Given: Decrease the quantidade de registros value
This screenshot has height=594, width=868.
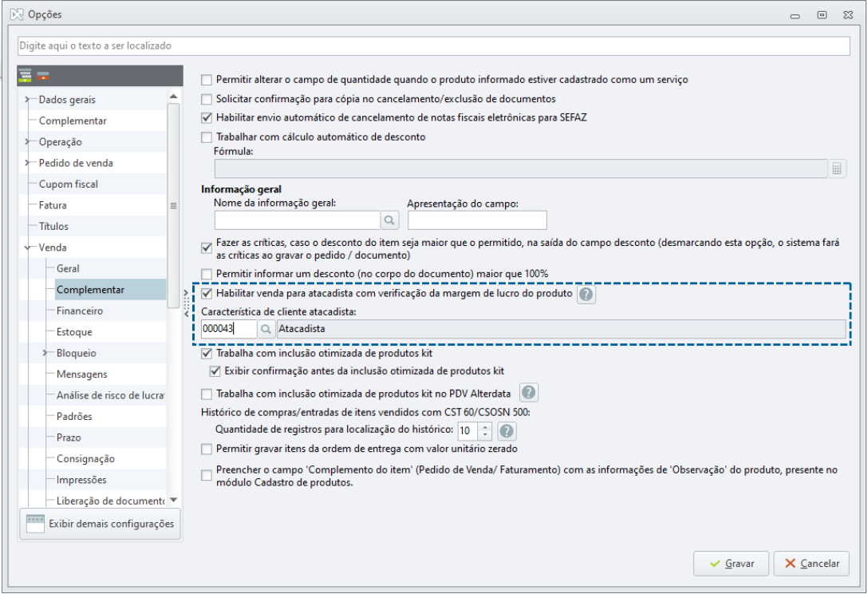Looking at the screenshot, I should tap(485, 435).
